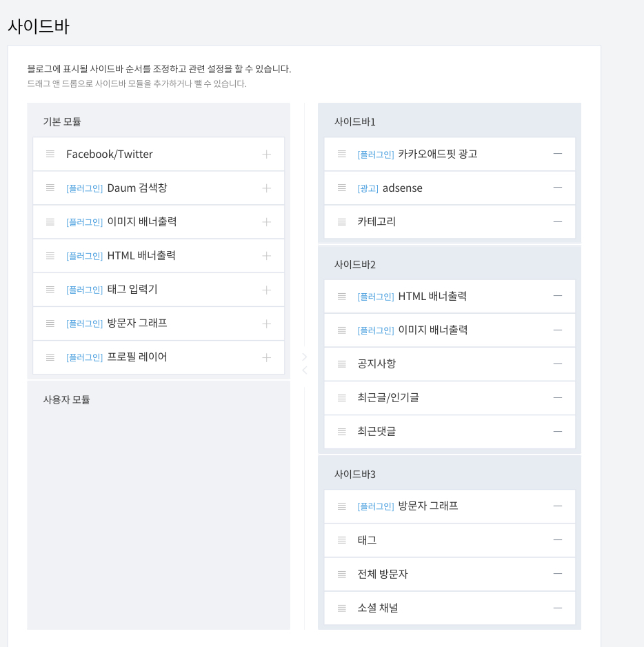Click the 최근댓글 module label
Viewport: 644px width, 647px height.
376,432
